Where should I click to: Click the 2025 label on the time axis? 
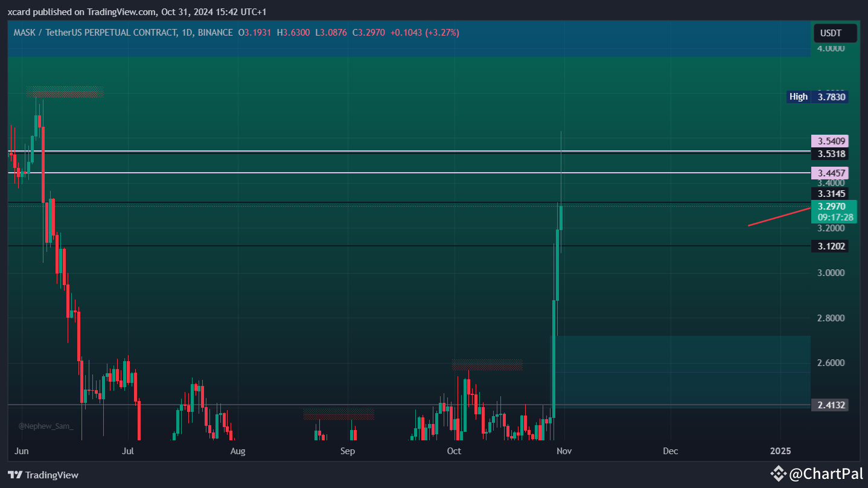point(780,451)
